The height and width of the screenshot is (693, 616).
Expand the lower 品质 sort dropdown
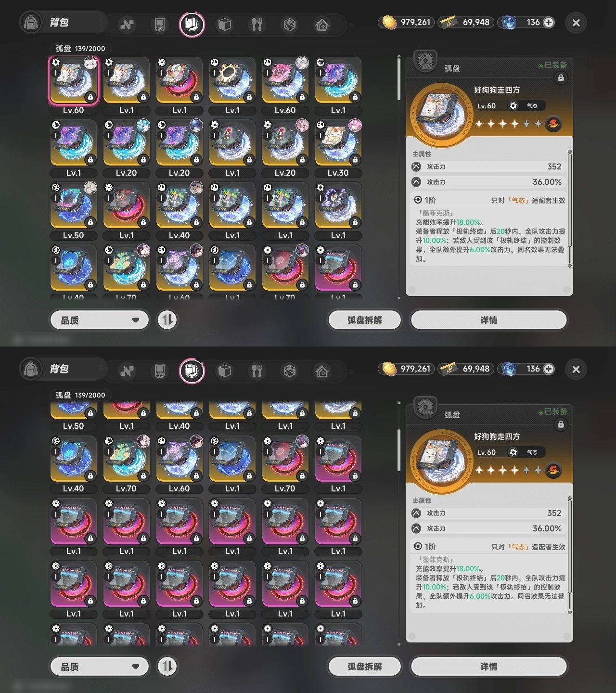tap(100, 667)
